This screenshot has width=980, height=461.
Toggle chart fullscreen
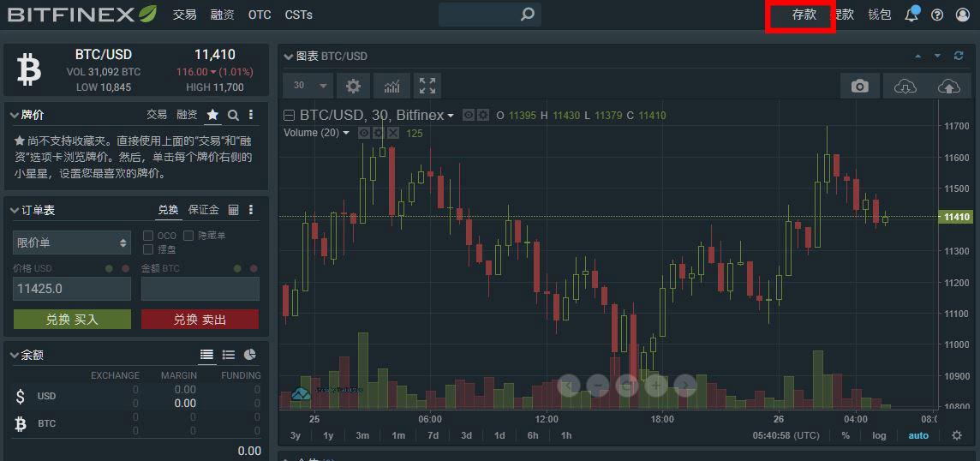[427, 86]
